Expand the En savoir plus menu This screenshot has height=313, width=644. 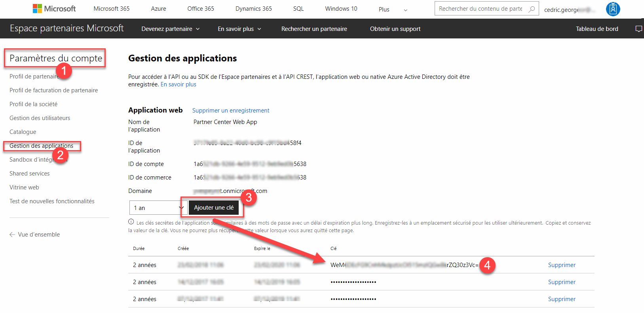click(x=239, y=29)
